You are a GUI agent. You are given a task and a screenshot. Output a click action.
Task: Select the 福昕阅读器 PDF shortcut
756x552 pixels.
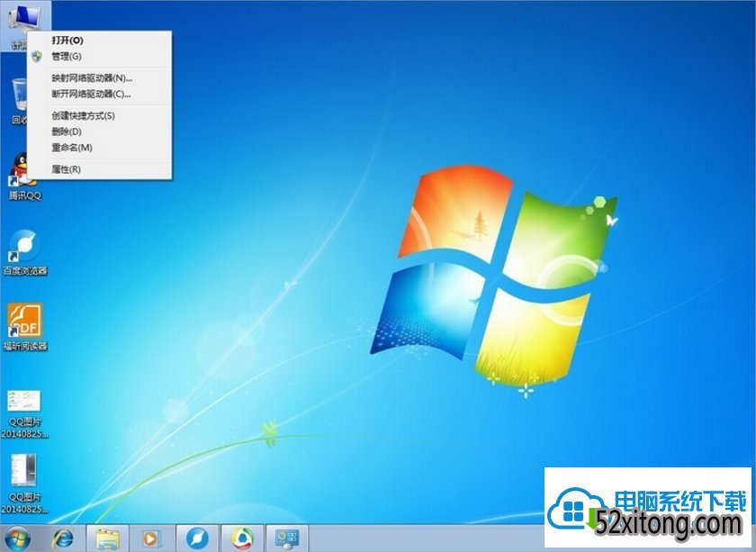coord(25,327)
